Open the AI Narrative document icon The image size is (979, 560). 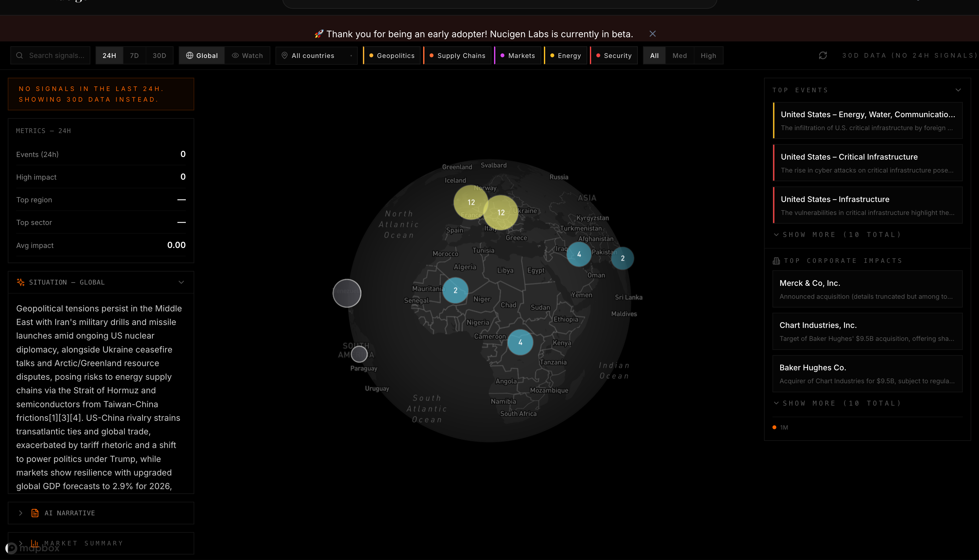[35, 513]
